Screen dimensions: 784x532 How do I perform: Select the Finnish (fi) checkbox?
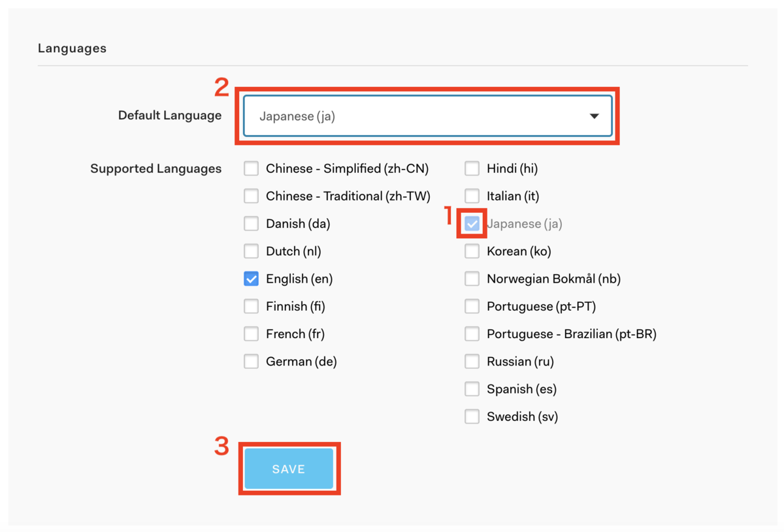coord(252,306)
